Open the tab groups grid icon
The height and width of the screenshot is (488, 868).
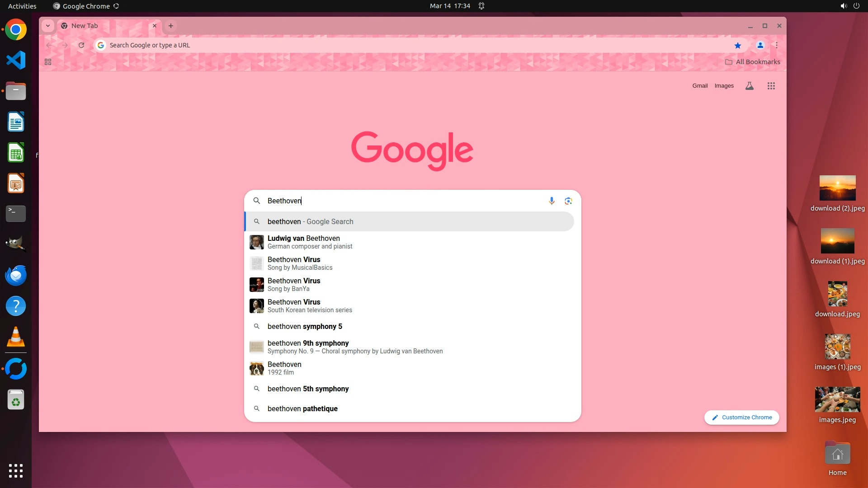point(48,62)
